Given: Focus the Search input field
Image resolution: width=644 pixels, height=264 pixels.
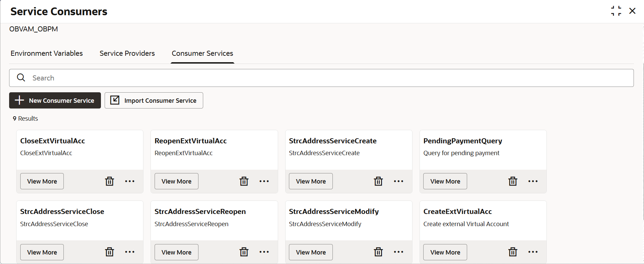Looking at the screenshot, I should (321, 78).
